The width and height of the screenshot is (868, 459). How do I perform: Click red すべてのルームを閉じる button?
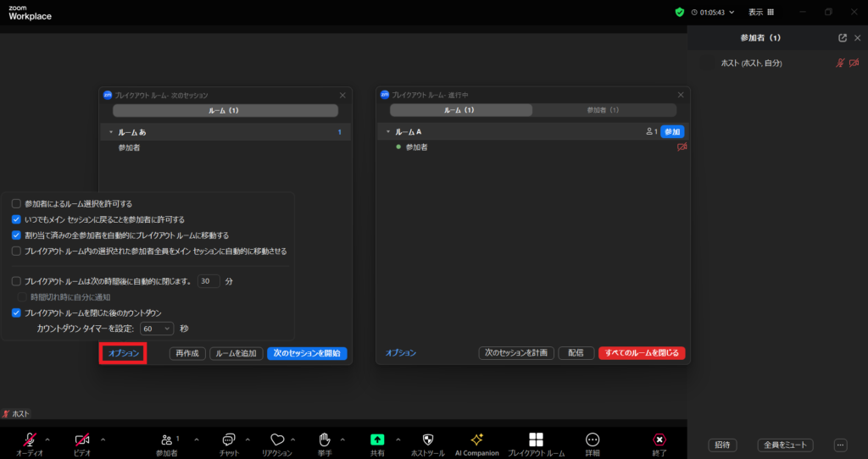[x=641, y=353]
